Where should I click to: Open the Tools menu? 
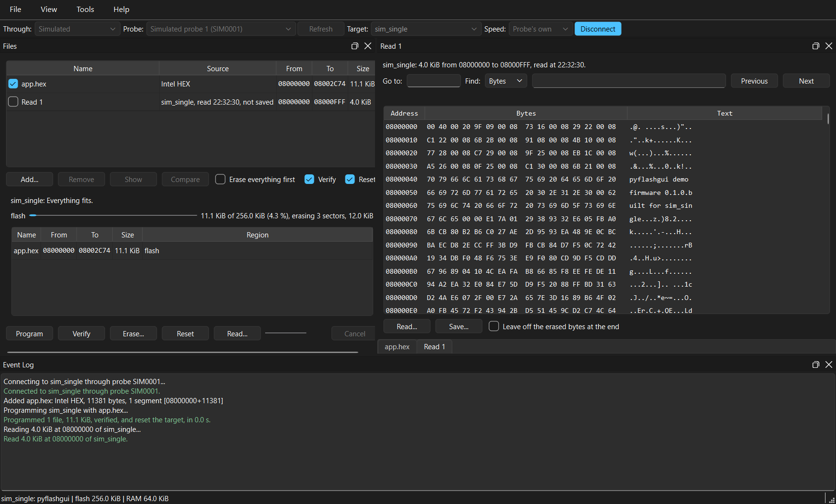(86, 10)
